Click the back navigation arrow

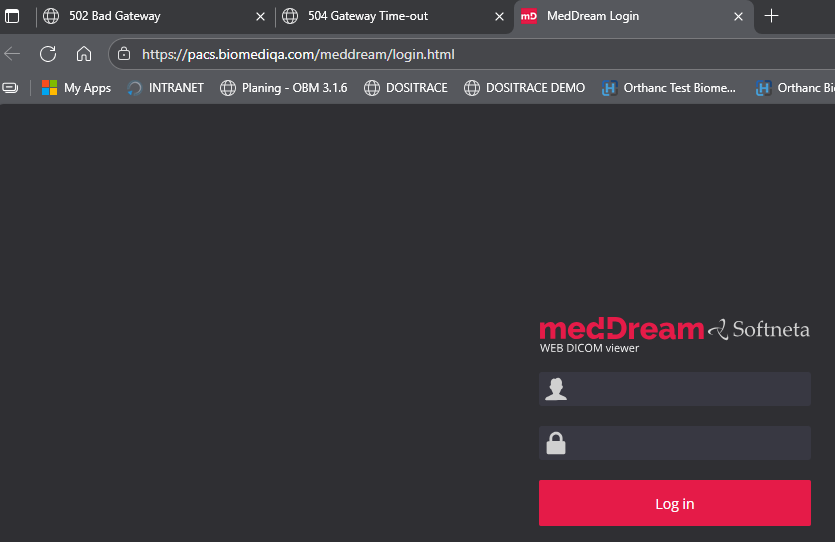click(12, 54)
